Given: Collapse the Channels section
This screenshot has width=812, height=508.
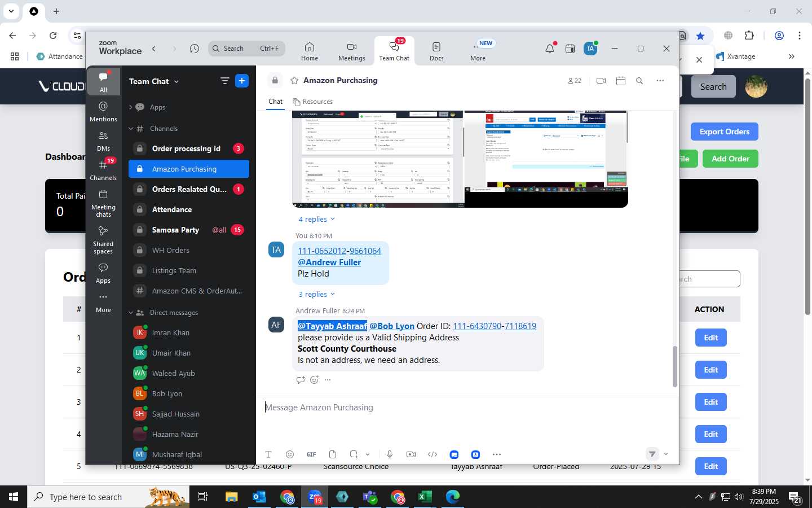Looking at the screenshot, I should pyautogui.click(x=130, y=129).
